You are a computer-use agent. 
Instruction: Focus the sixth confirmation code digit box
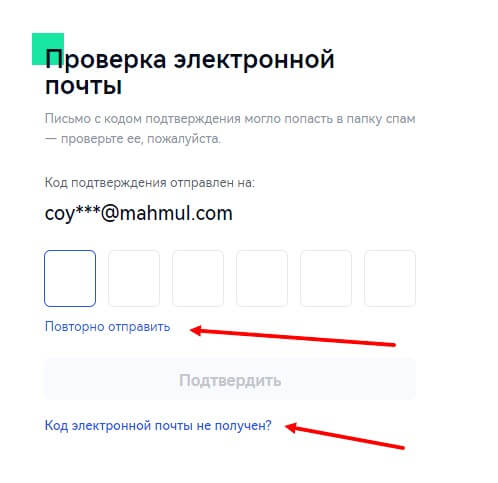tap(390, 278)
